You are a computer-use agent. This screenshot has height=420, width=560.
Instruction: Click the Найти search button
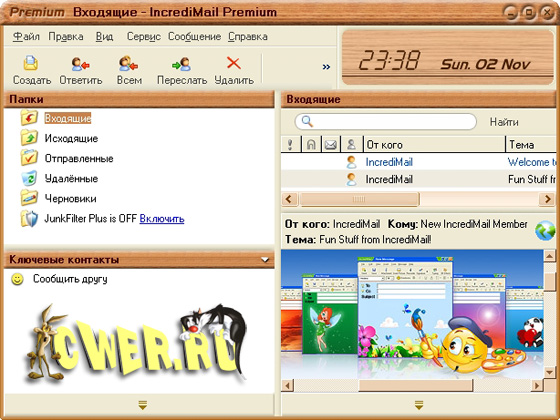point(504,122)
